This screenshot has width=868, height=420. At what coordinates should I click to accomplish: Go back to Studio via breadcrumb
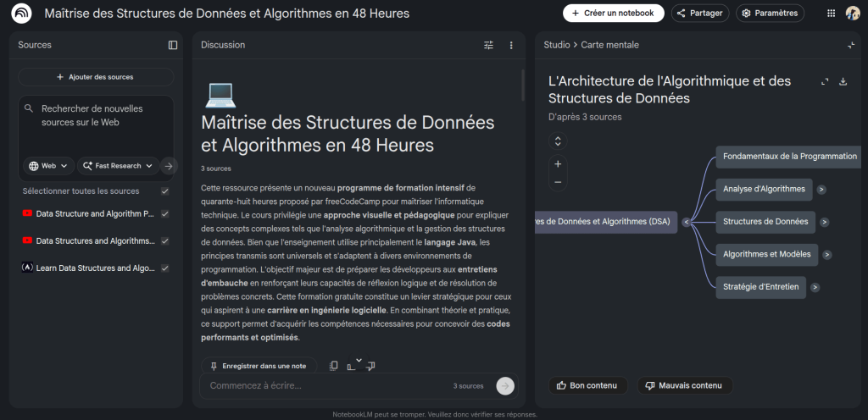[556, 45]
